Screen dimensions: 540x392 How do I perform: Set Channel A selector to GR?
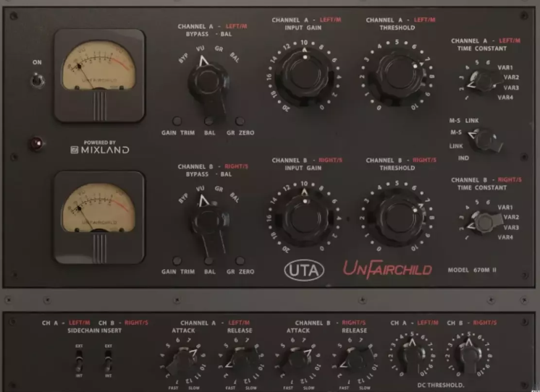click(219, 49)
